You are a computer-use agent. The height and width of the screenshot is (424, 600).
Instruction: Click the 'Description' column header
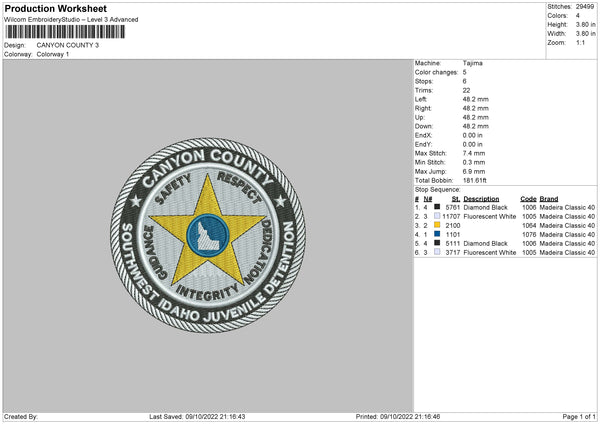click(481, 199)
